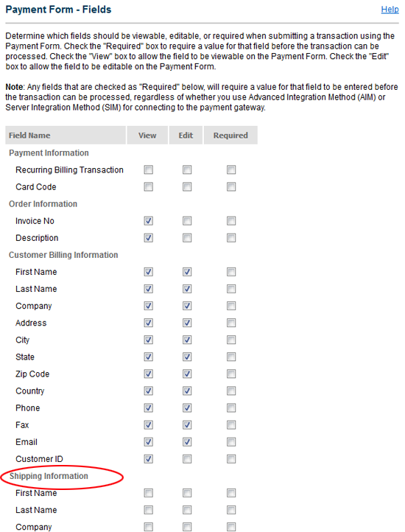Mark billing First Name as Required

tap(231, 272)
